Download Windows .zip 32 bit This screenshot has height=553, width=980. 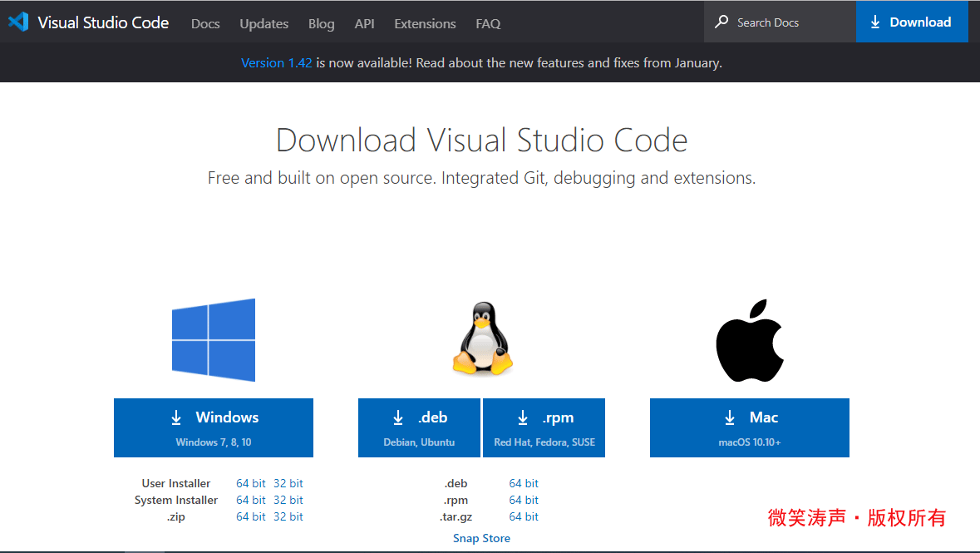click(288, 516)
